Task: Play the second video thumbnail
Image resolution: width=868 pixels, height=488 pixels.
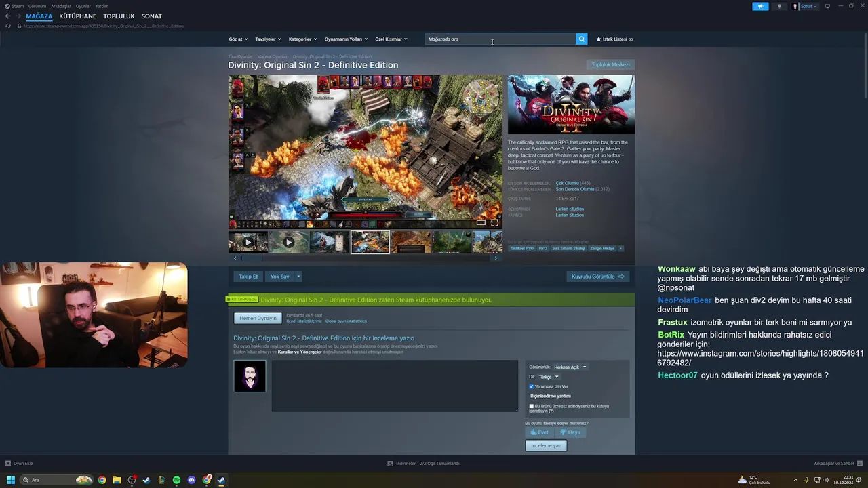Action: [288, 242]
